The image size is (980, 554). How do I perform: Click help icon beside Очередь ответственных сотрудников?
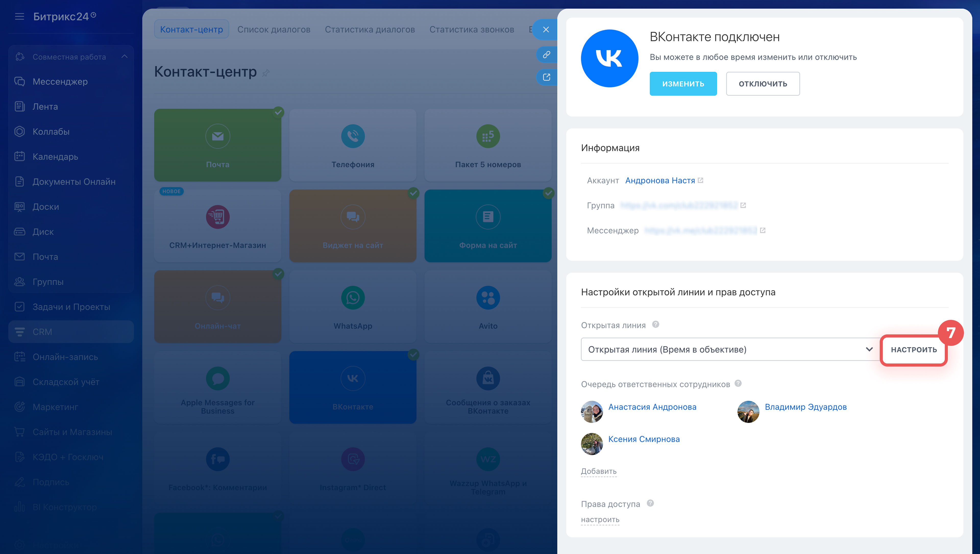point(738,383)
